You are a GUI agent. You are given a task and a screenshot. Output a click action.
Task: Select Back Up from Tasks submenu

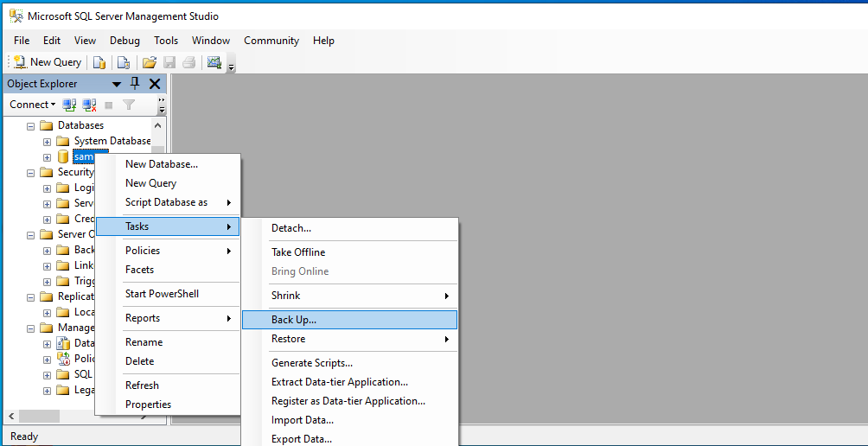[350, 320]
